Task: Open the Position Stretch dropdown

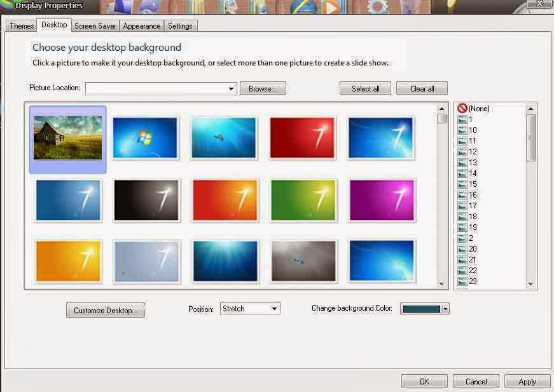Action: click(250, 309)
